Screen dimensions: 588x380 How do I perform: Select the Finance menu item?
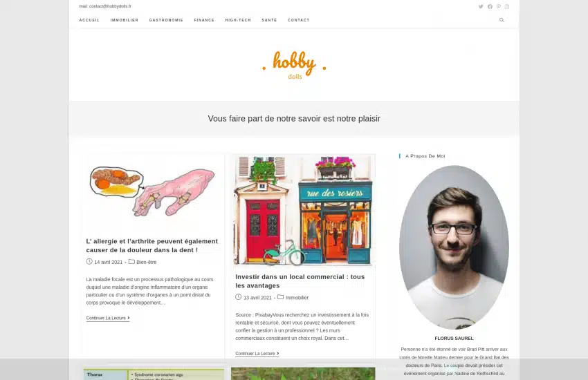(x=204, y=20)
